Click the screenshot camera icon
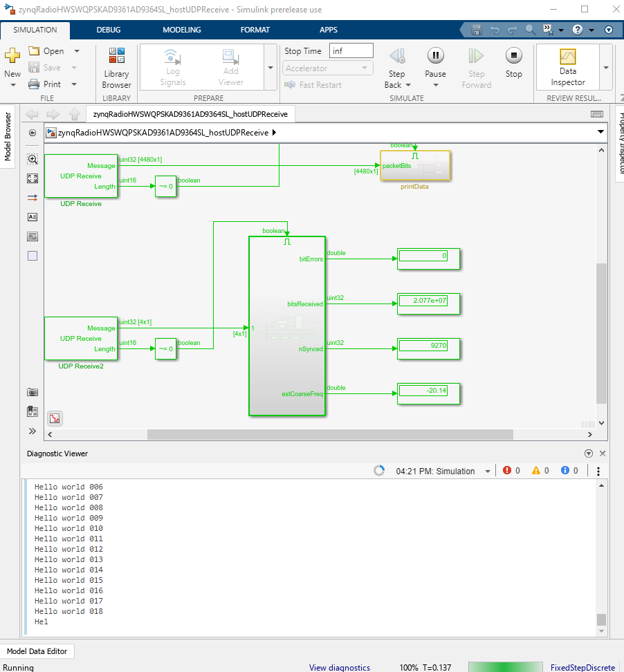 pos(33,392)
